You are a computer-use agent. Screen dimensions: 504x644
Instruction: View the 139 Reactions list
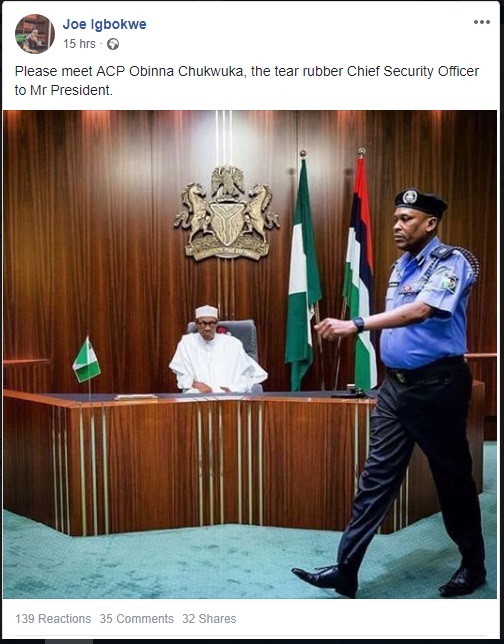click(53, 619)
